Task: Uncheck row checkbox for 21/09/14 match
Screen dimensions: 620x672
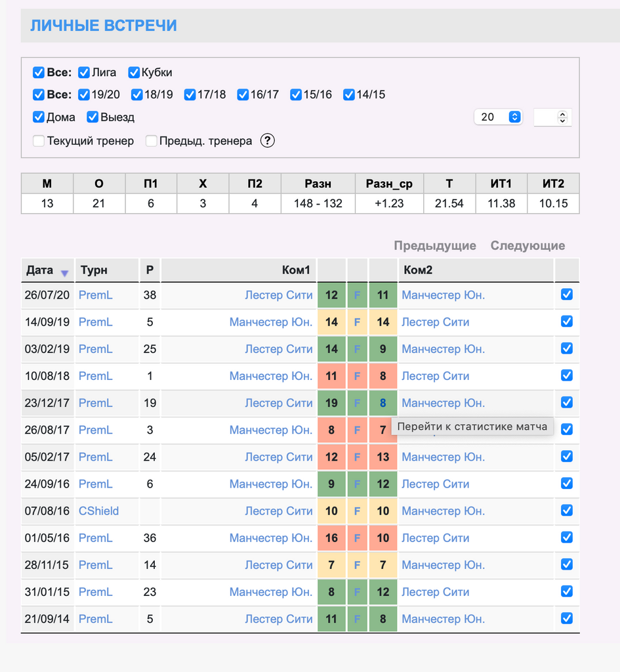Action: [567, 618]
